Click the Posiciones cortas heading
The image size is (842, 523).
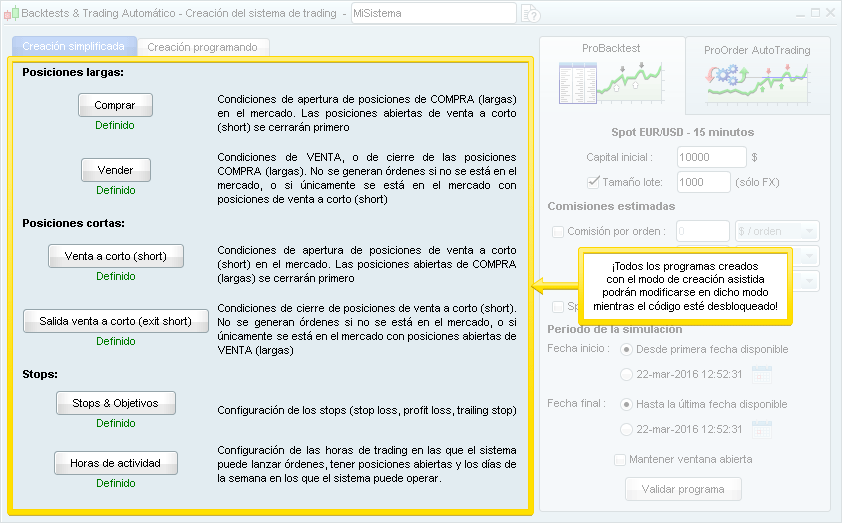point(74,223)
